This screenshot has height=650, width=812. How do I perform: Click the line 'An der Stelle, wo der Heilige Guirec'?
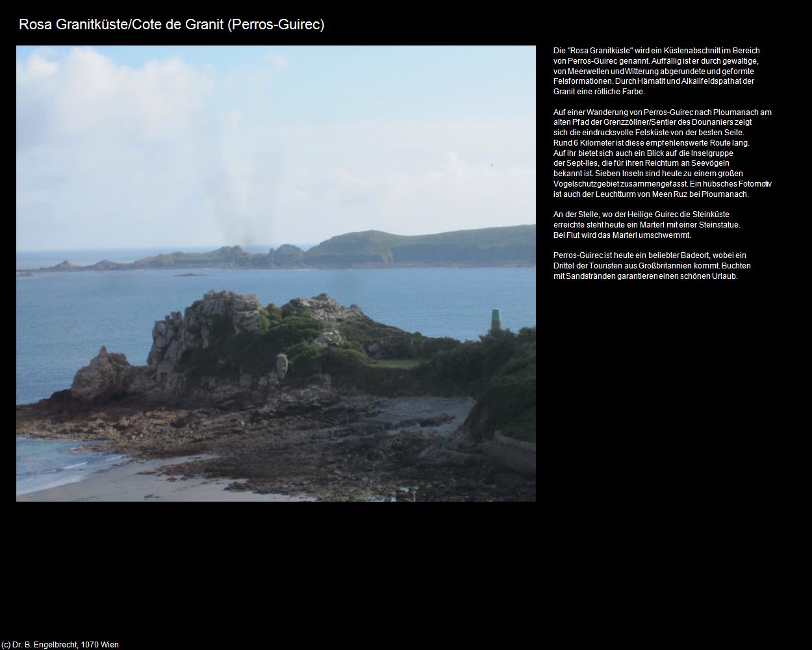click(x=641, y=214)
